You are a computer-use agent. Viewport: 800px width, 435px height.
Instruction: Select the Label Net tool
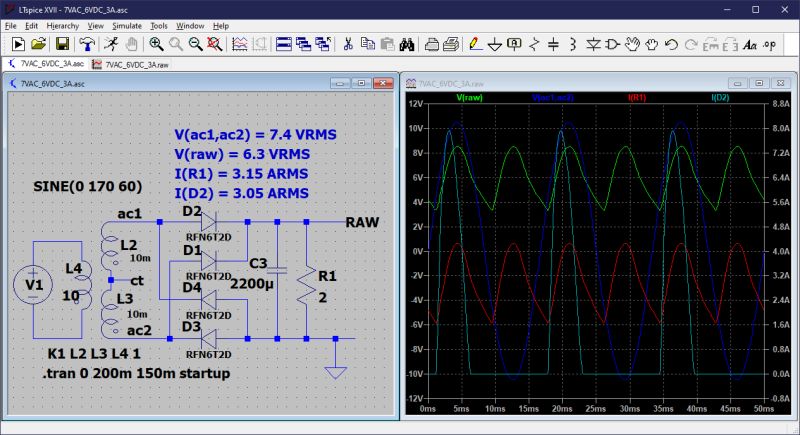point(514,45)
